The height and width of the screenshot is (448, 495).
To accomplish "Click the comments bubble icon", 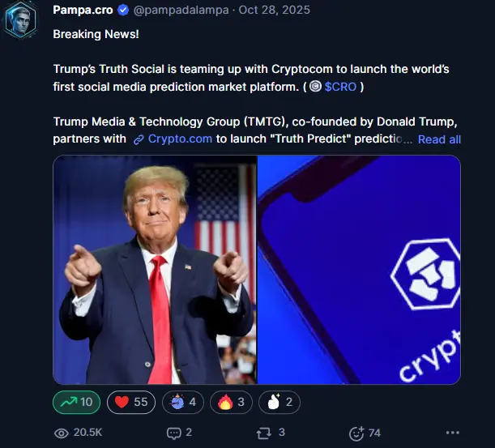I will [x=174, y=433].
